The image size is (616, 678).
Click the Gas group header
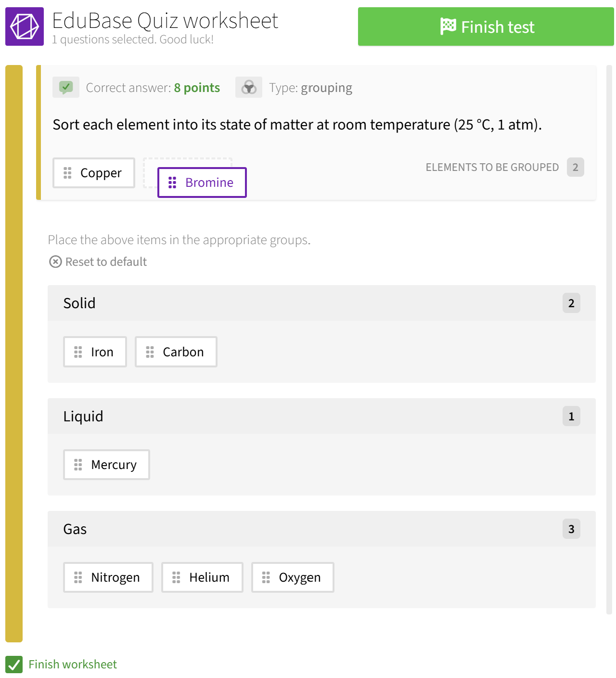click(75, 529)
